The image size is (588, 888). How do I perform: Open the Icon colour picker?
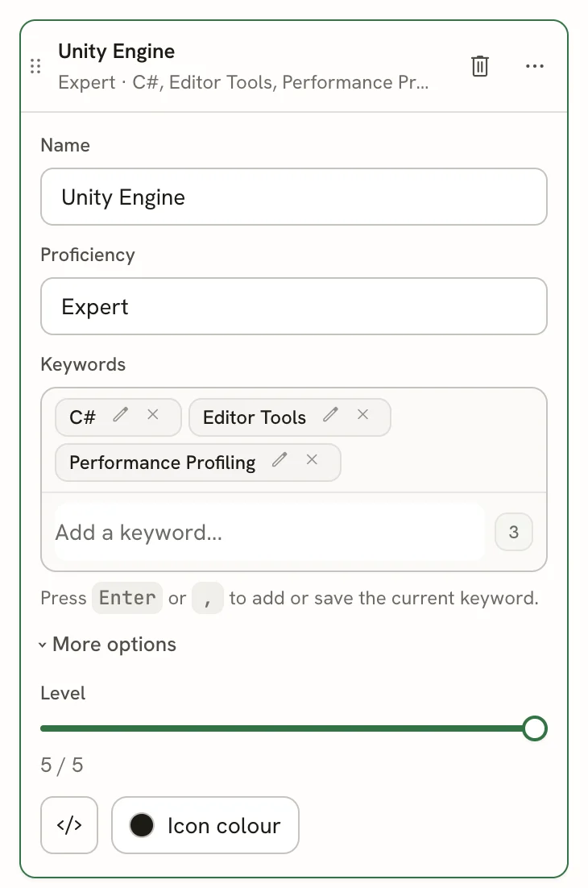coord(205,825)
